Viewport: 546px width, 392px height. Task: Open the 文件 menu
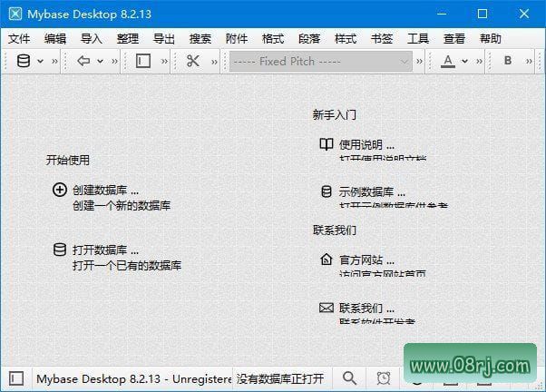pos(19,38)
